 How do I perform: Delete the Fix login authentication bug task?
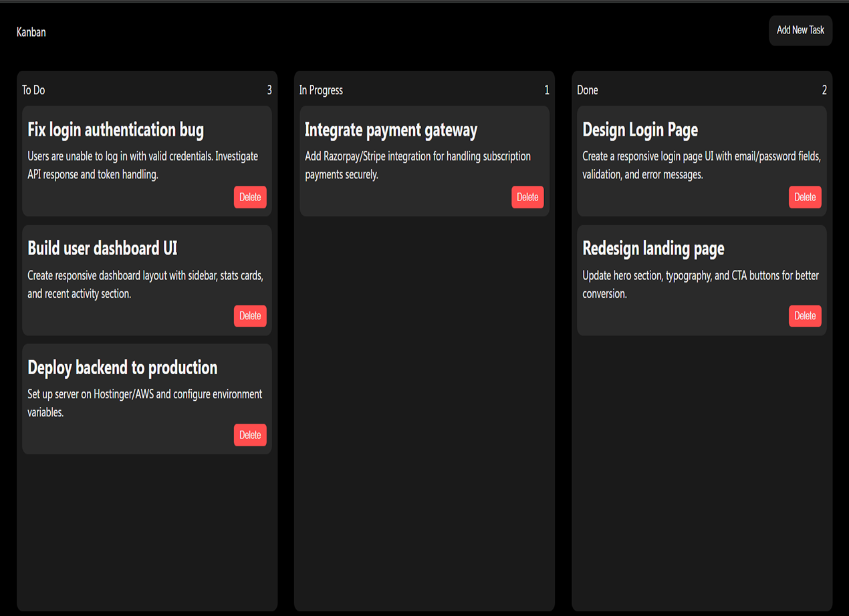249,196
